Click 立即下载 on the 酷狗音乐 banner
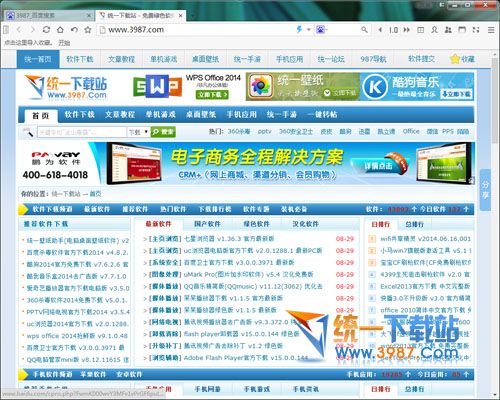 pyautogui.click(x=456, y=94)
